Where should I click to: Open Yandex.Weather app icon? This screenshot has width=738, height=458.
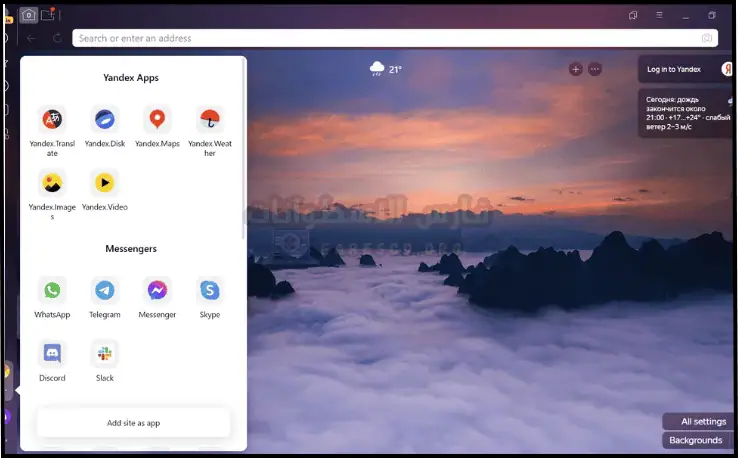(209, 120)
